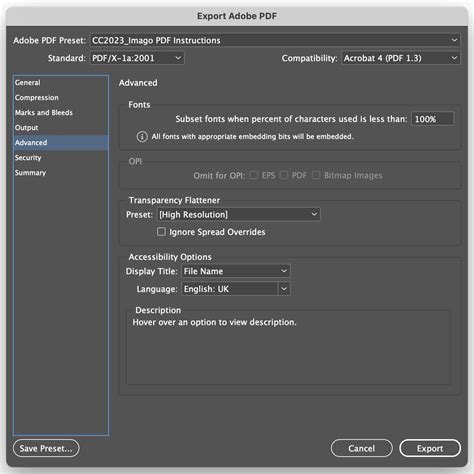Enable Ignore Spread Overrides checkbox
The image size is (474, 474).
pyautogui.click(x=161, y=232)
